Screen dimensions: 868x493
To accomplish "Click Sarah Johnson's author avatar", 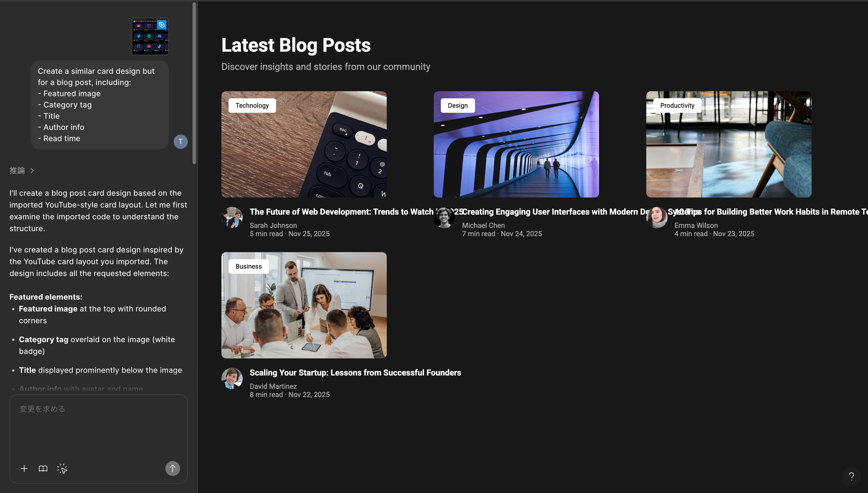I will pyautogui.click(x=232, y=217).
